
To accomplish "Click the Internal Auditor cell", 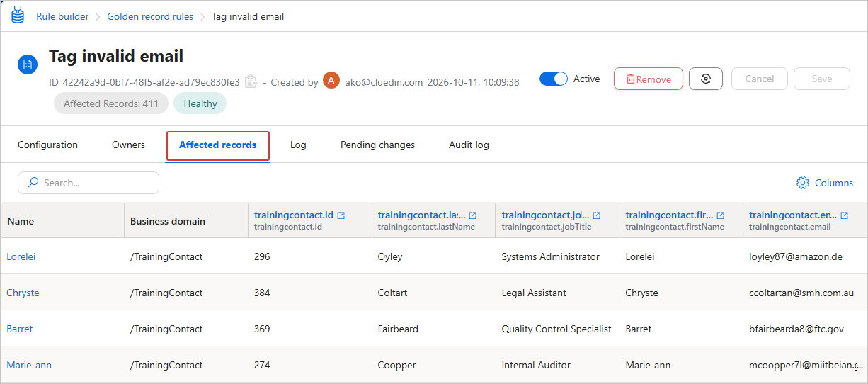I will click(536, 365).
